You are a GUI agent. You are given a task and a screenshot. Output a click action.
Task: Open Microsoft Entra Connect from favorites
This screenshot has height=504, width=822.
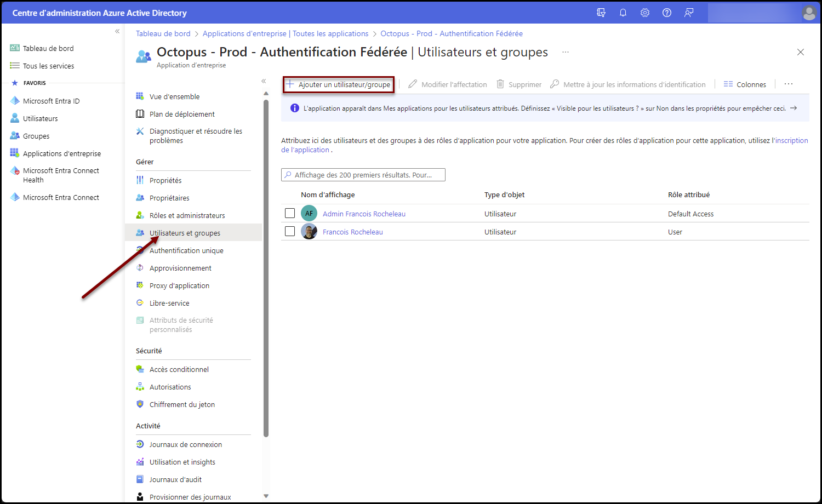[60, 197]
